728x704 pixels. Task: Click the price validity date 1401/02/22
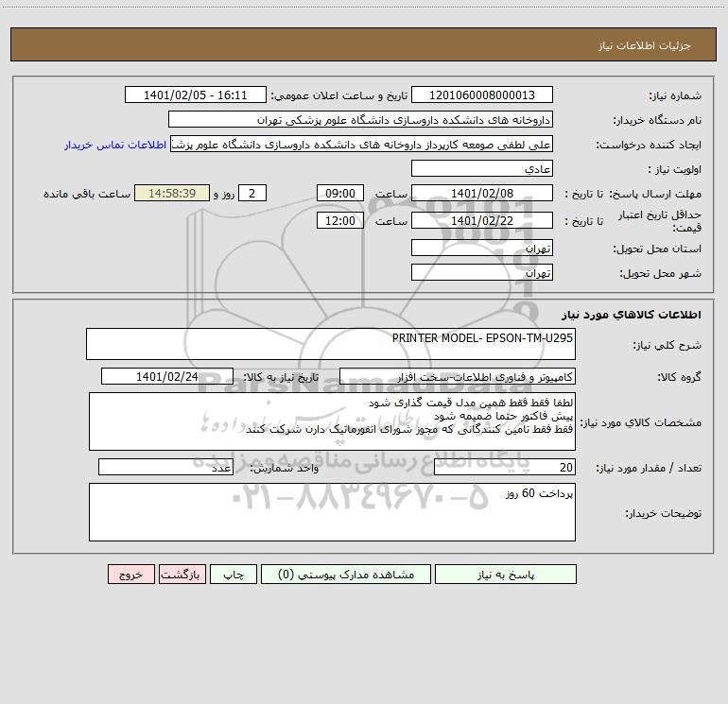[482, 220]
